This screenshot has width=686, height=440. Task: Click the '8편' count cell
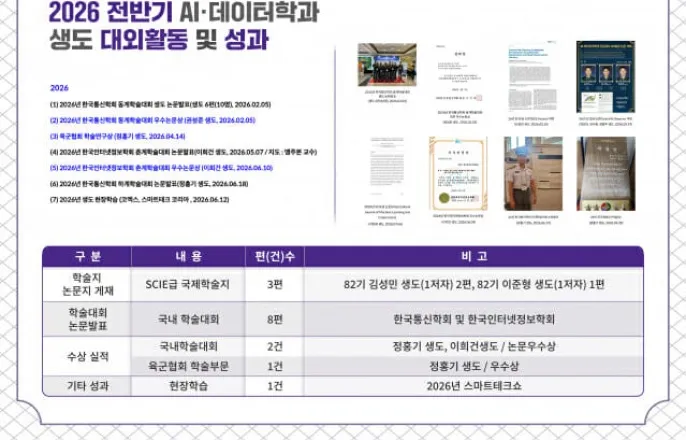[x=275, y=319]
